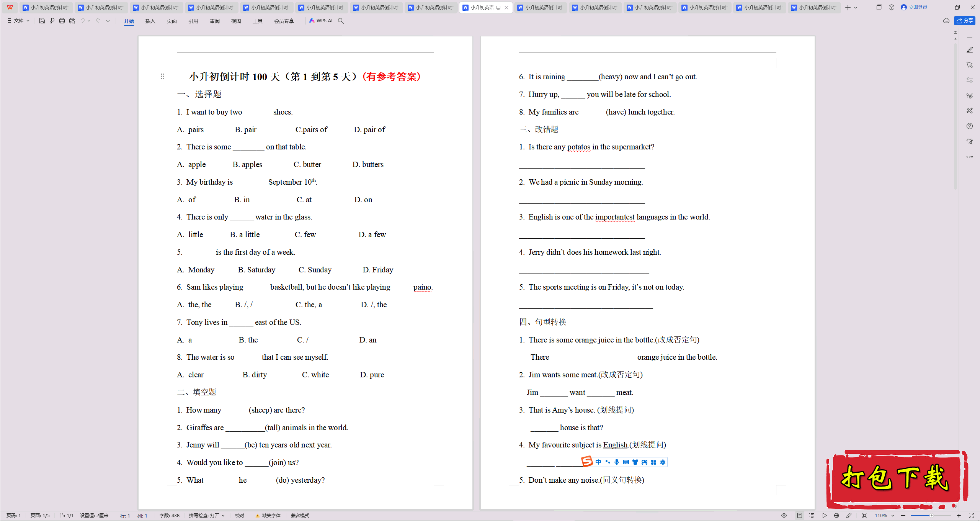Click the globe web layout icon in status bar
This screenshot has height=521, width=980.
(837, 516)
